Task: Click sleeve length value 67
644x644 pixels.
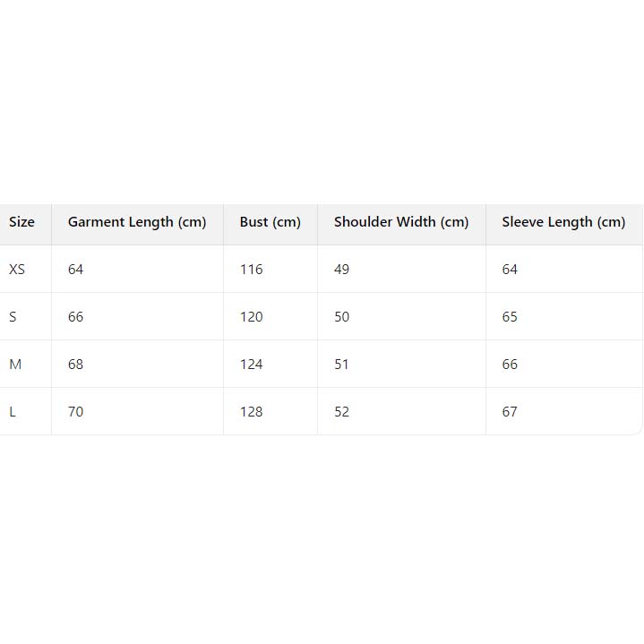Action: pos(510,412)
